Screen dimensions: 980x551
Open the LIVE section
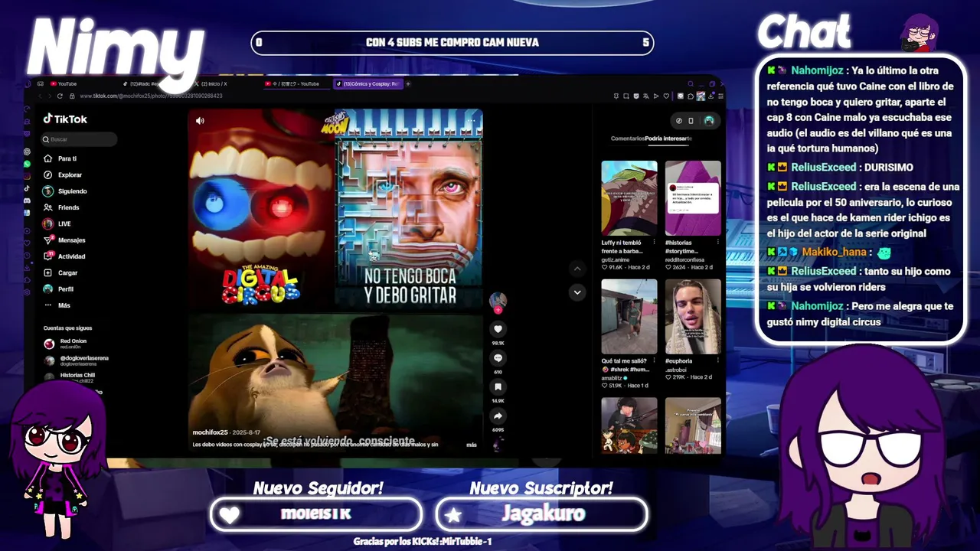57,223
